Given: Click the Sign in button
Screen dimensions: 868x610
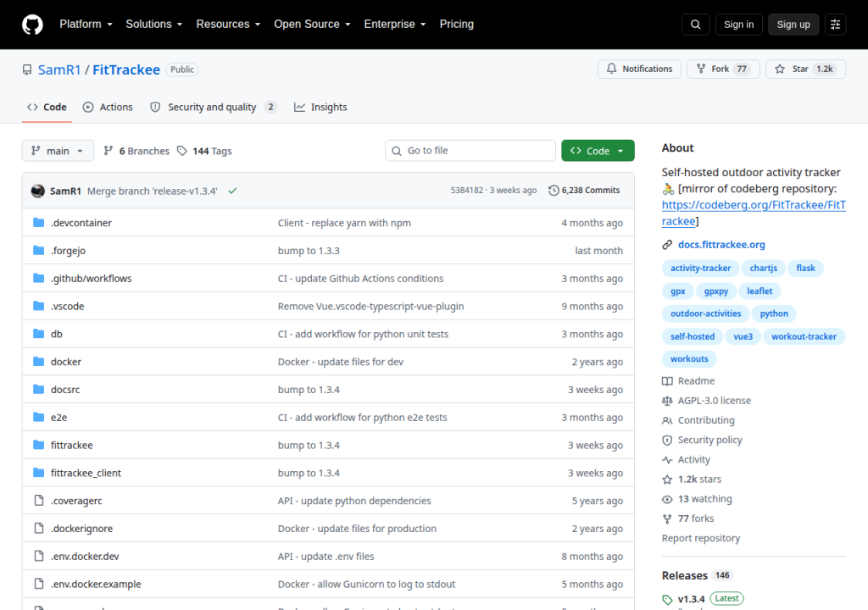Looking at the screenshot, I should click(x=738, y=25).
